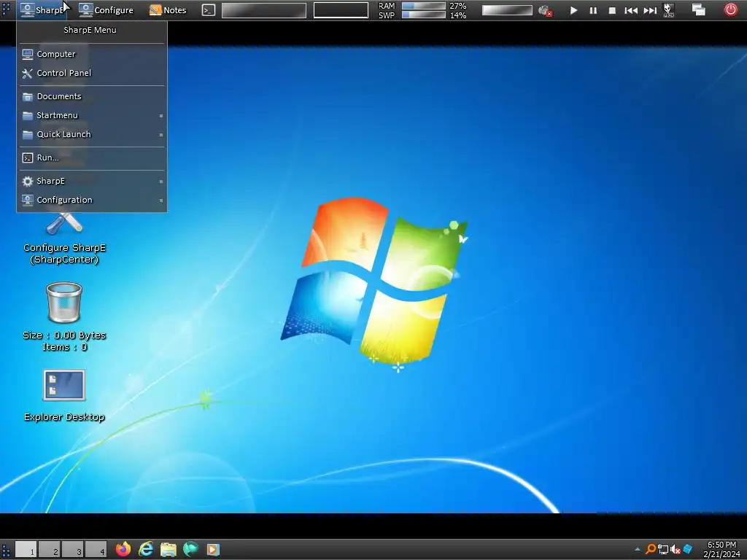Screen dimensions: 747x560
Task: Open Windows Explorer folder icon in bottom bar
Action: coord(169,549)
